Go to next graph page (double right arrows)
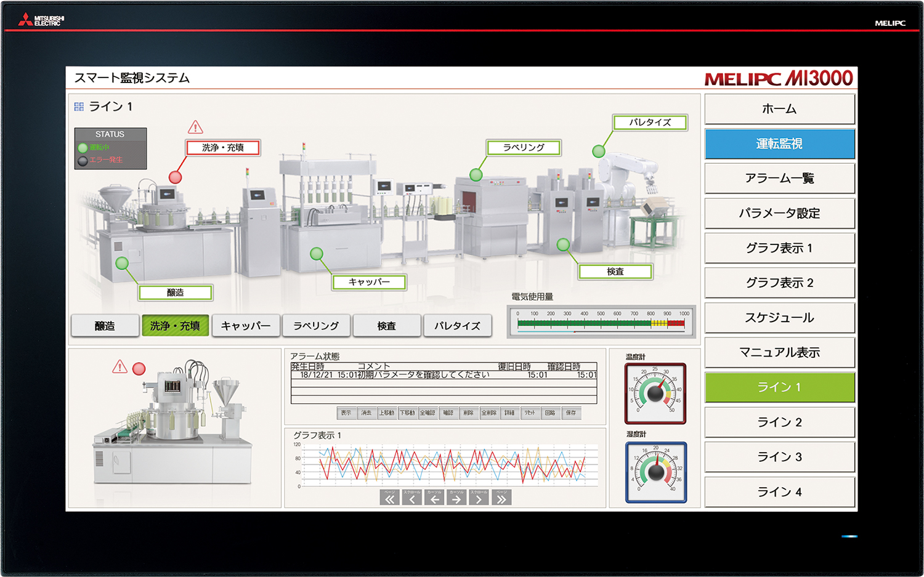The width and height of the screenshot is (924, 577). click(x=501, y=498)
